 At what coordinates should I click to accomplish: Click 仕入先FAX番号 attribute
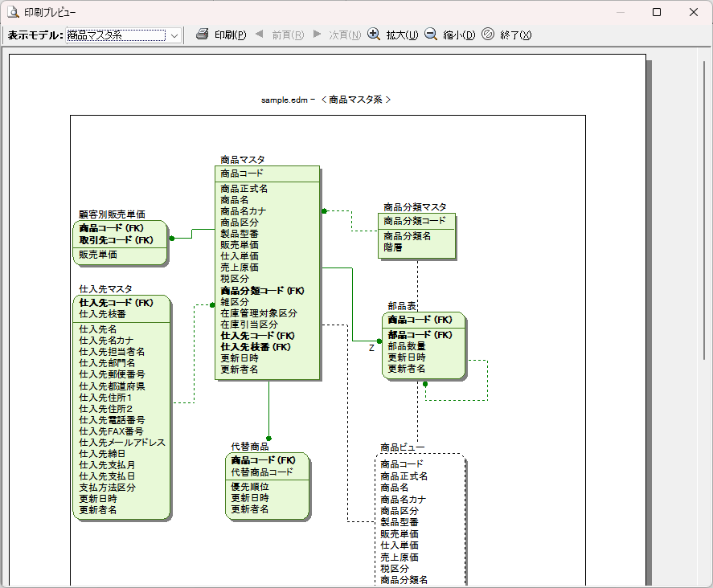[x=111, y=431]
